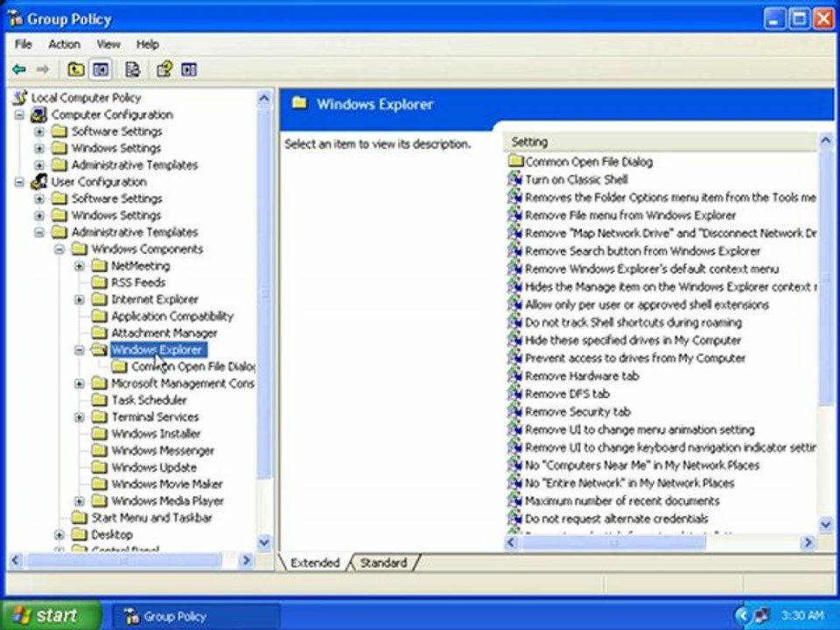Click the Export List toolbar icon
The width and height of the screenshot is (840, 630).
(132, 69)
